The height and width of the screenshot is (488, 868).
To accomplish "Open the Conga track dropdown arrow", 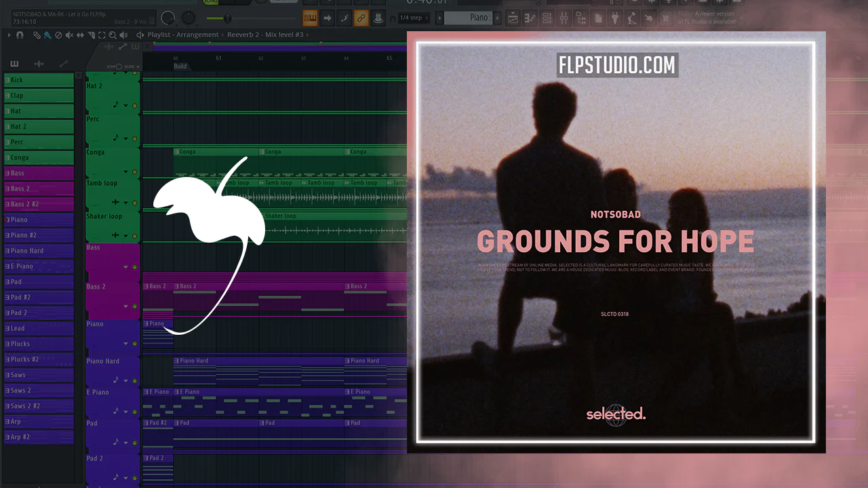I will pos(125,171).
